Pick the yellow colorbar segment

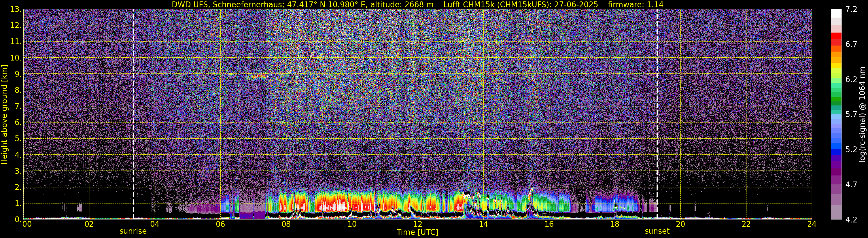pos(836,65)
